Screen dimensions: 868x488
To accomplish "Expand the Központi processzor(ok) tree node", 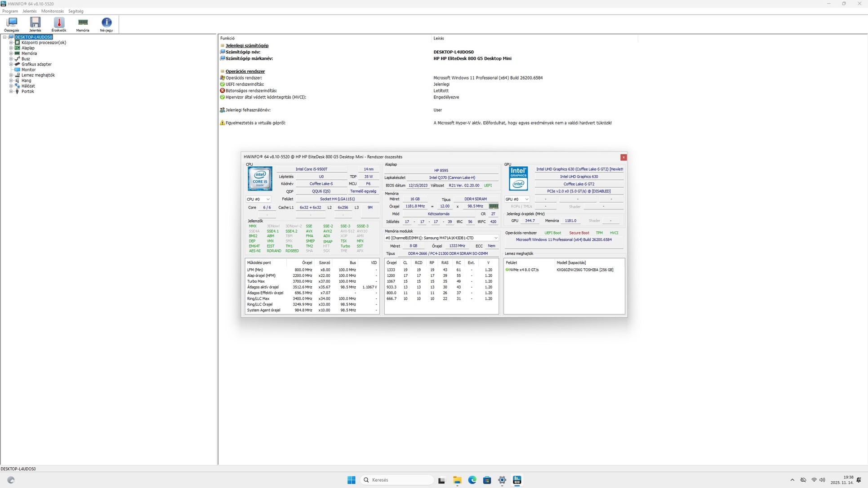I will coord(11,43).
